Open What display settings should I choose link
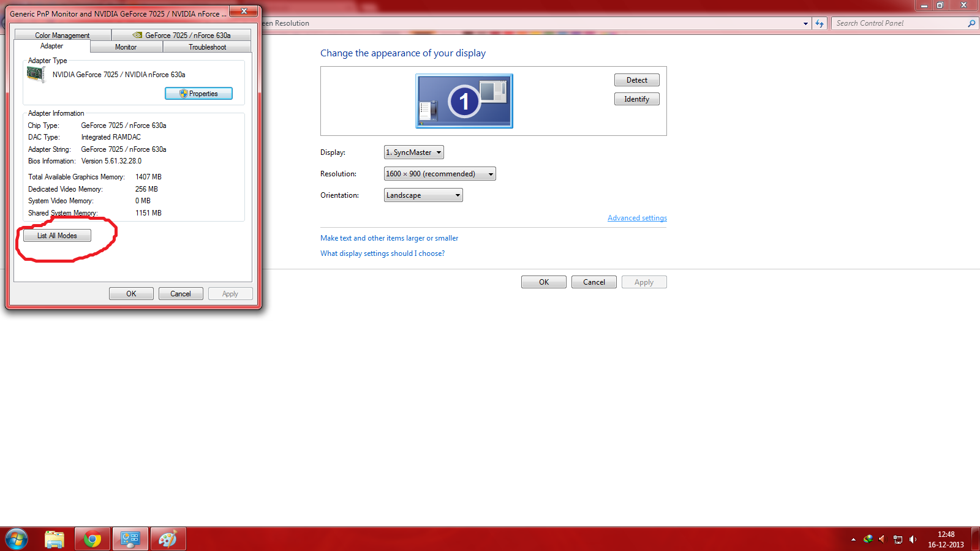The height and width of the screenshot is (551, 980). click(382, 253)
